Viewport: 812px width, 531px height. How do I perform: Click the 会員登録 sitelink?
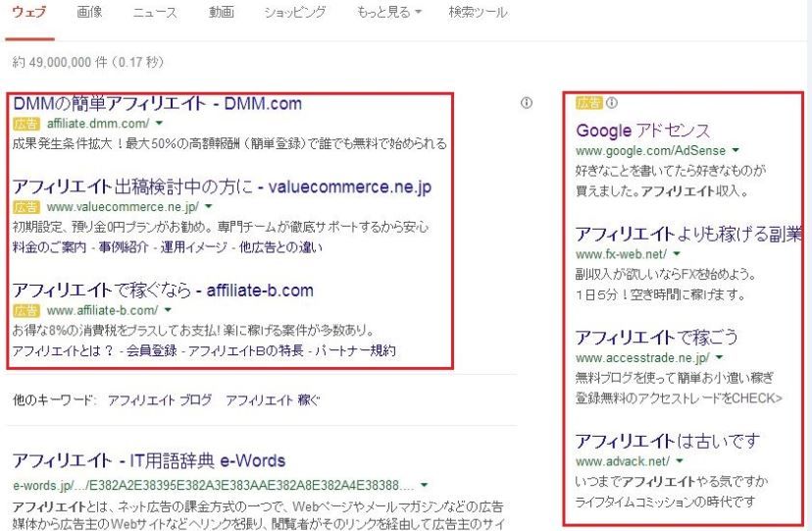[x=152, y=351]
